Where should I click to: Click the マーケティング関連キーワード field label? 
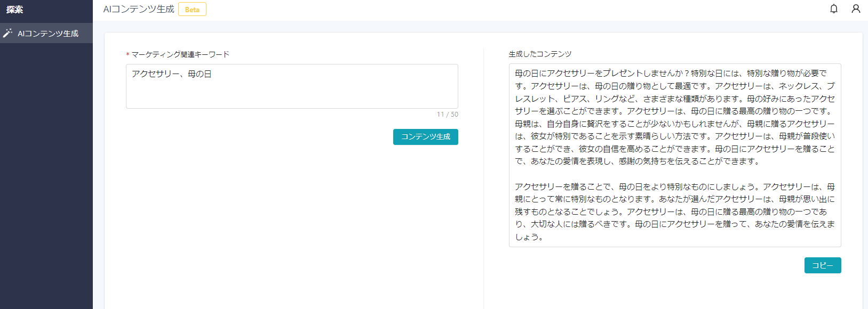[x=180, y=54]
